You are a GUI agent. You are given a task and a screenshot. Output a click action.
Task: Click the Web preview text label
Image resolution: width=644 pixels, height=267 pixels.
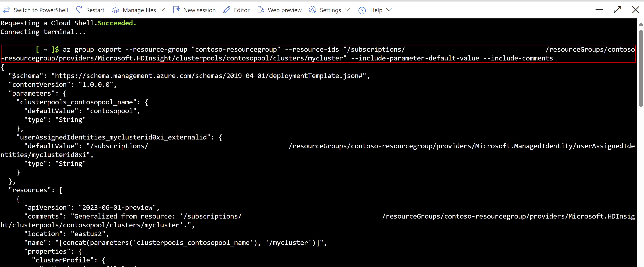[285, 10]
